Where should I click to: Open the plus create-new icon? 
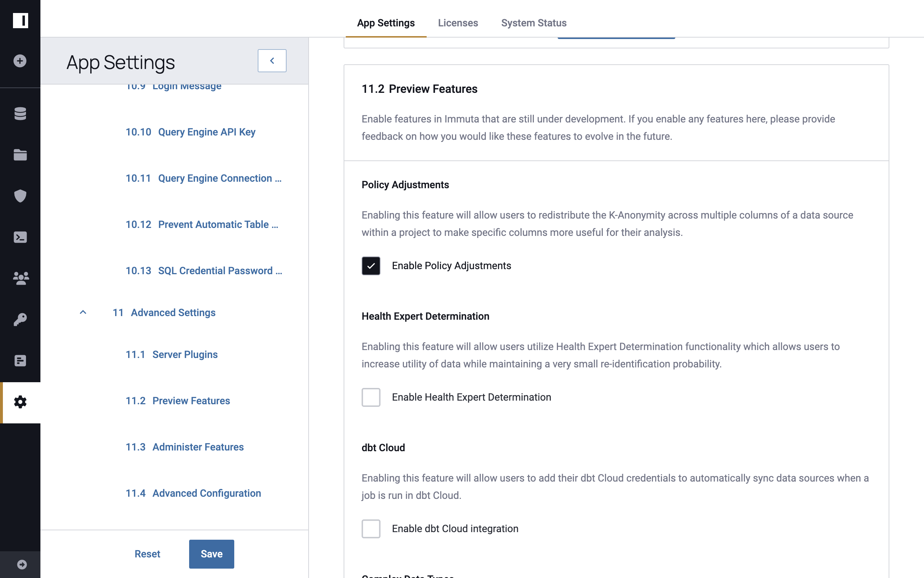point(20,61)
